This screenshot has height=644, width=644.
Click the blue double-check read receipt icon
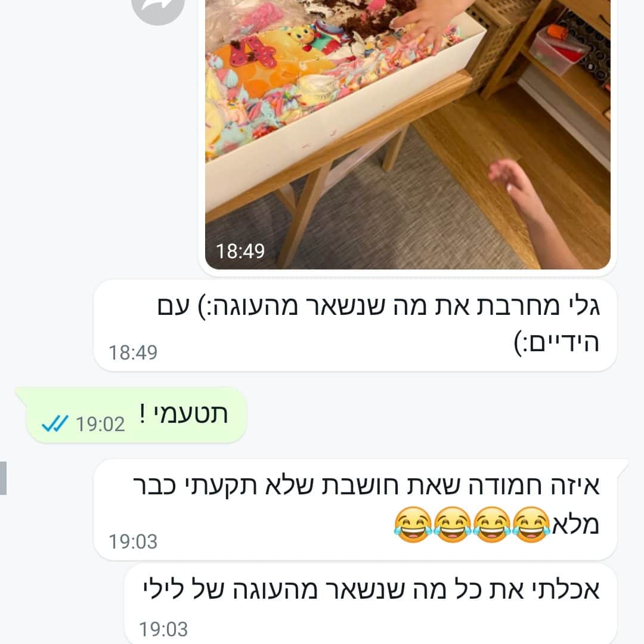[x=55, y=423]
